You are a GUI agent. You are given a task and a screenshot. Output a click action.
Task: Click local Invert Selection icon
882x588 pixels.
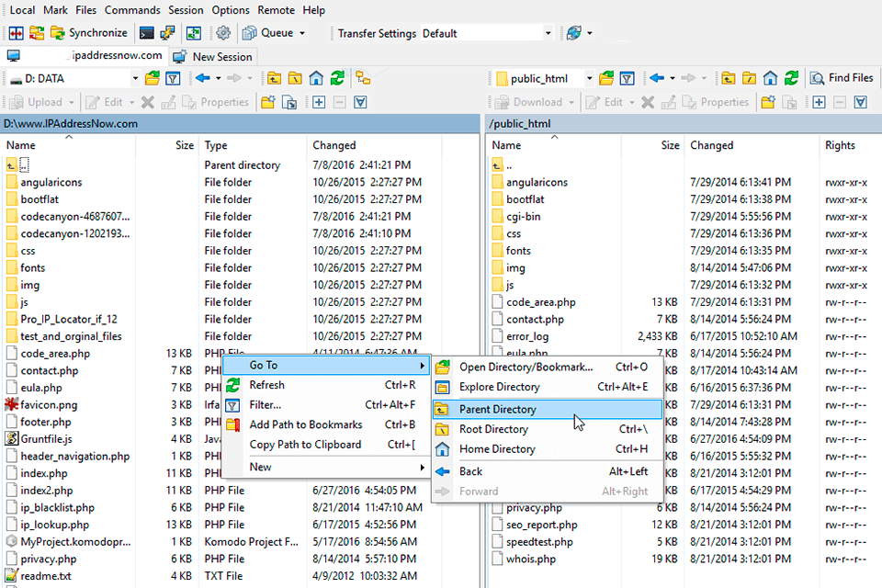coord(360,102)
